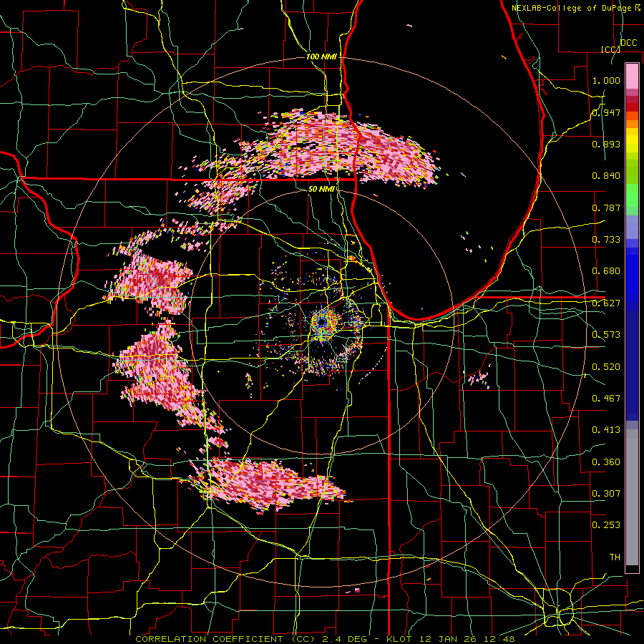Click the CORRELATION COEFFICIENT (CC) caption
The width and height of the screenshot is (644, 644).
[x=225, y=639]
